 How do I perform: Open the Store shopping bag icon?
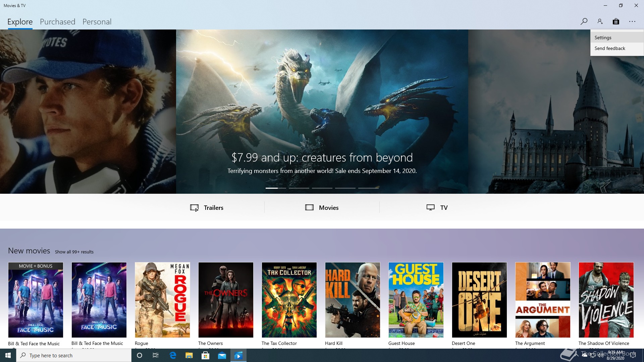(x=616, y=21)
